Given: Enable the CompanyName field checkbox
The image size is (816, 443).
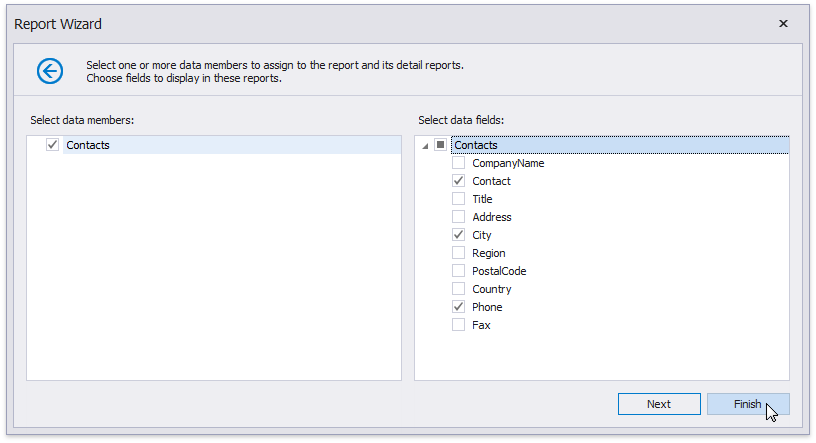Looking at the screenshot, I should tap(459, 163).
